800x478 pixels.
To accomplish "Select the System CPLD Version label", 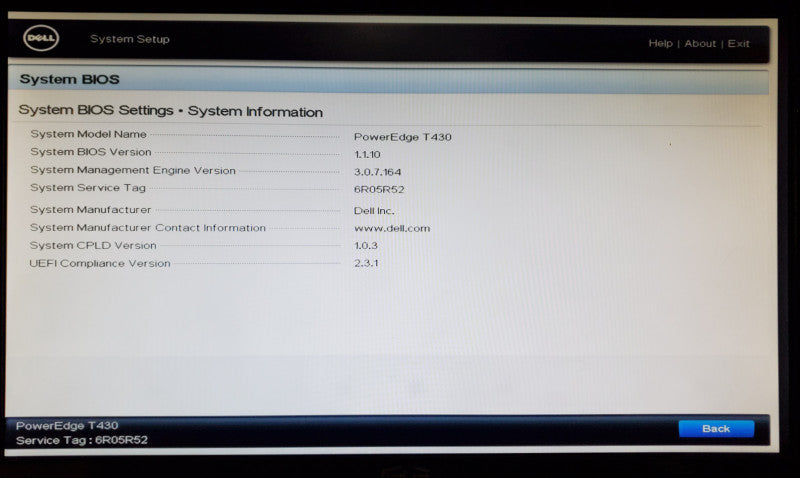I will point(93,245).
